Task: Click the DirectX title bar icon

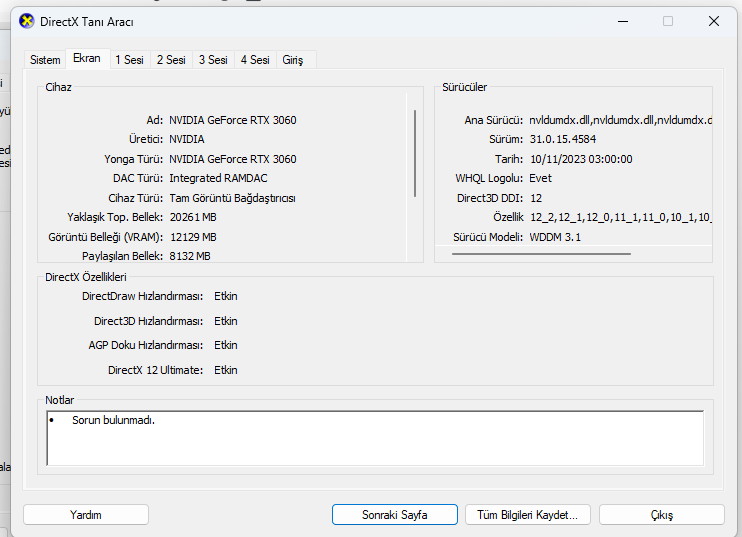Action: pos(26,21)
